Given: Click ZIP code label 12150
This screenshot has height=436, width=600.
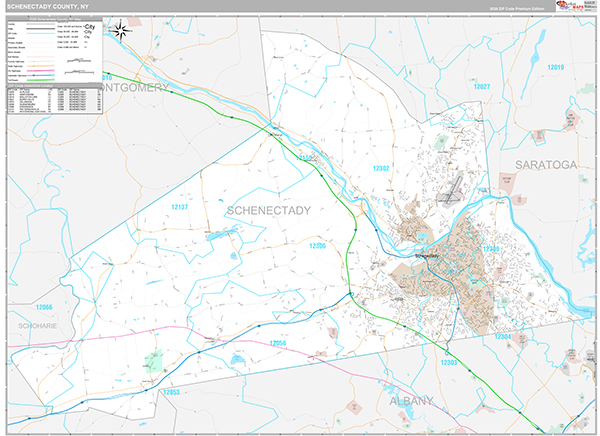Looking at the screenshot, I should [x=305, y=158].
